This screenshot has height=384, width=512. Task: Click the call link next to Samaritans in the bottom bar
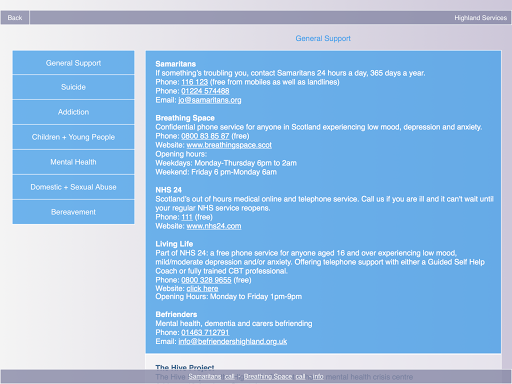(229, 376)
